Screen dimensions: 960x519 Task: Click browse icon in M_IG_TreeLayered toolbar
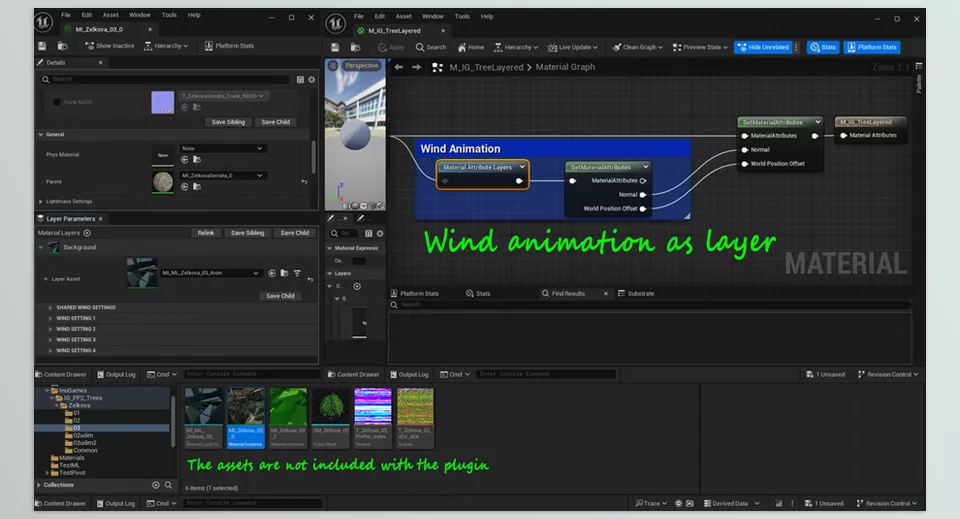(355, 47)
